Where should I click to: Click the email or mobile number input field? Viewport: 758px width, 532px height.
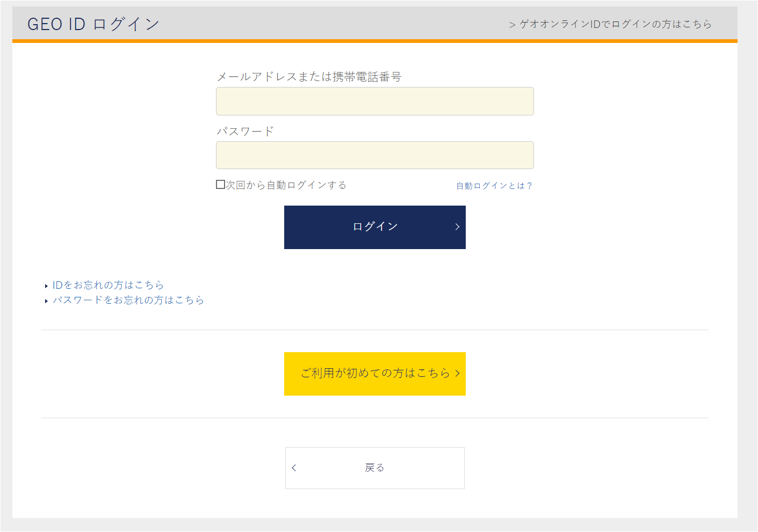point(374,101)
